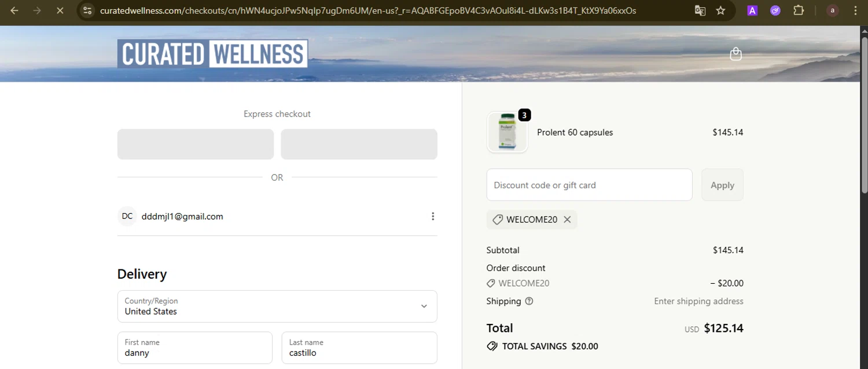The width and height of the screenshot is (868, 369).
Task: Click the Prolent 60 capsules product name
Action: (575, 132)
